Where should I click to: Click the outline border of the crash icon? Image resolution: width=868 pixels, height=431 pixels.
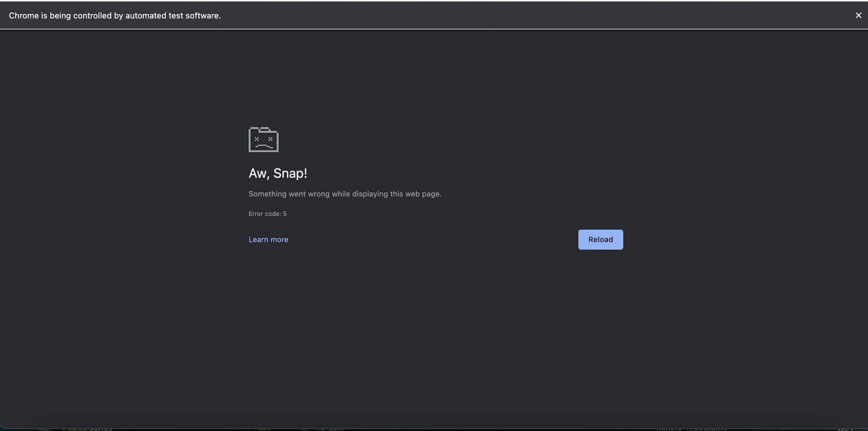pyautogui.click(x=250, y=140)
